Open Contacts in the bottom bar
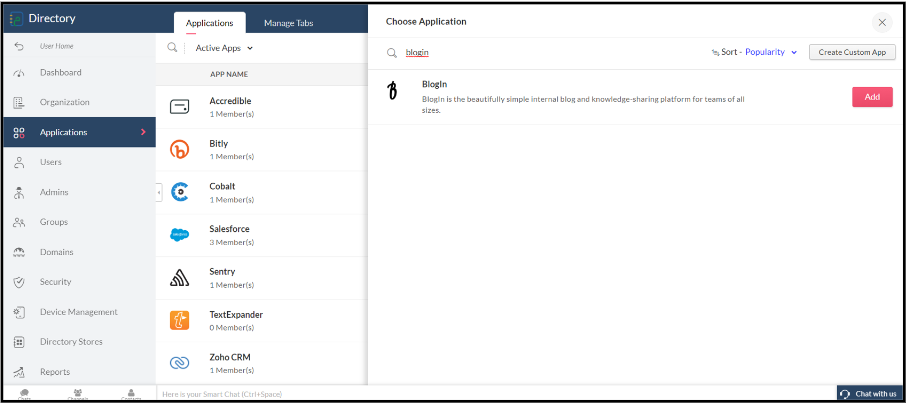Screen dimensions: 907x403 pos(131,395)
